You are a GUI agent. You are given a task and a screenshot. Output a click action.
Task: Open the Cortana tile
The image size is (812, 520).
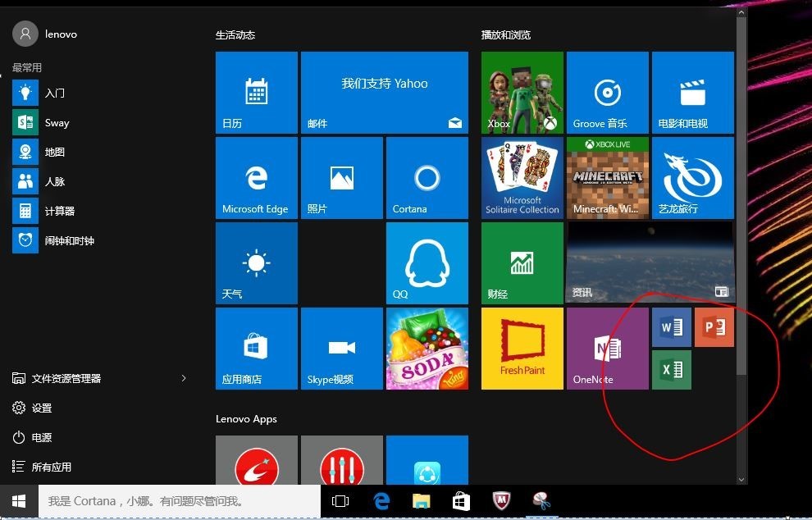coord(427,178)
